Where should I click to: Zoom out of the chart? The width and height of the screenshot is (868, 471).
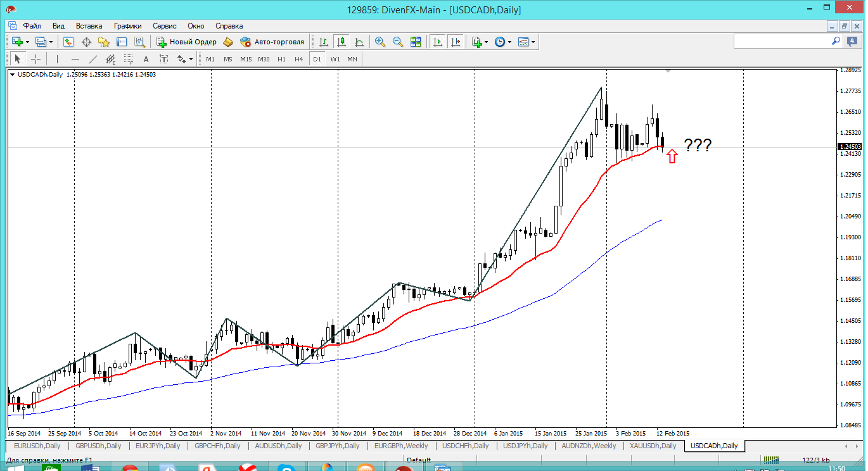pos(398,42)
